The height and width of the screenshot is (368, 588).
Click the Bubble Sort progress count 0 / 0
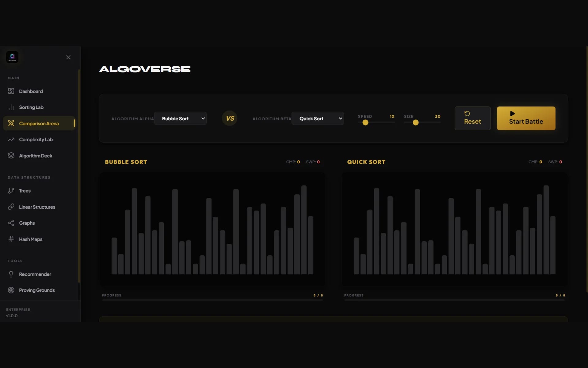[x=318, y=295]
